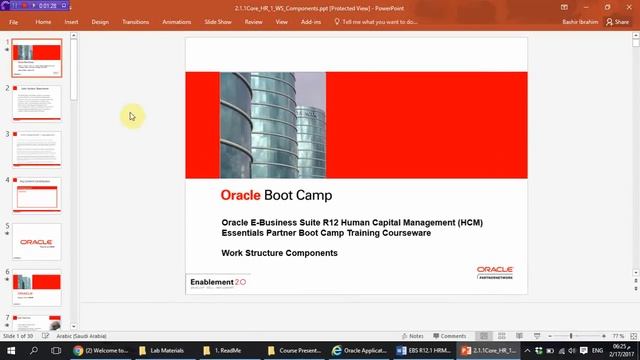Click the zoom in plus button
The width and height of the screenshot is (640, 360).
(604, 336)
